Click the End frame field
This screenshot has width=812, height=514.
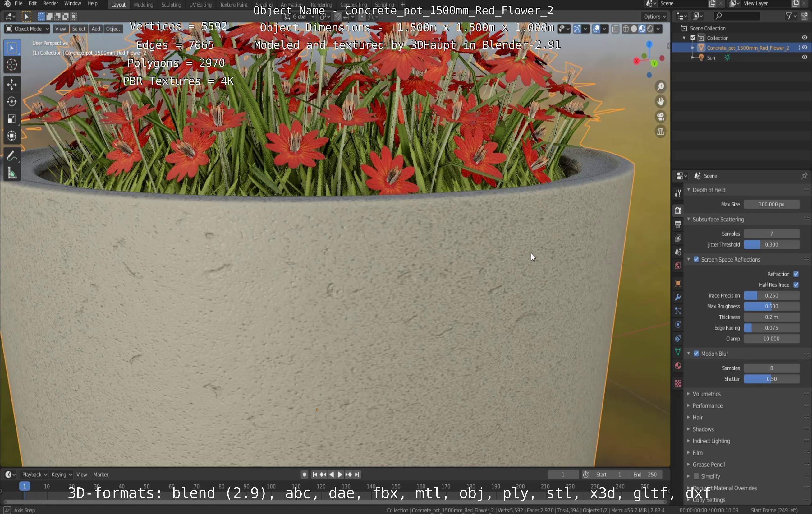pyautogui.click(x=645, y=475)
